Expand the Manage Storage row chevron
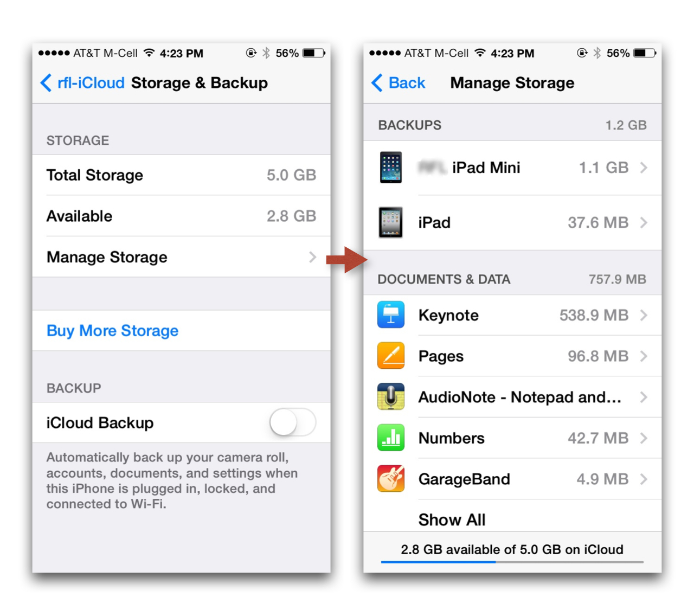 [312, 257]
